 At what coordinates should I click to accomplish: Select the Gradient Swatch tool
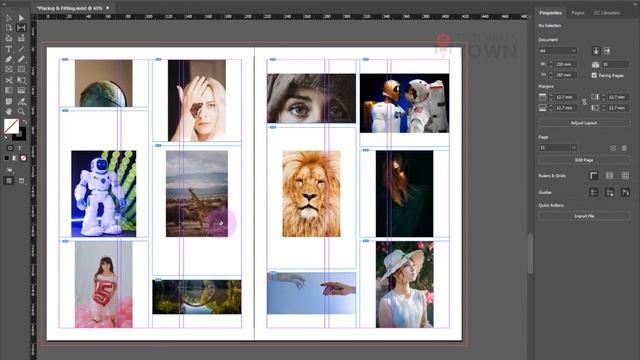tap(9, 90)
